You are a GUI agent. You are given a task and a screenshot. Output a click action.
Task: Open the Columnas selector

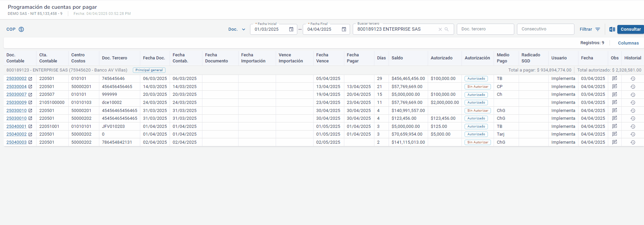(628, 43)
